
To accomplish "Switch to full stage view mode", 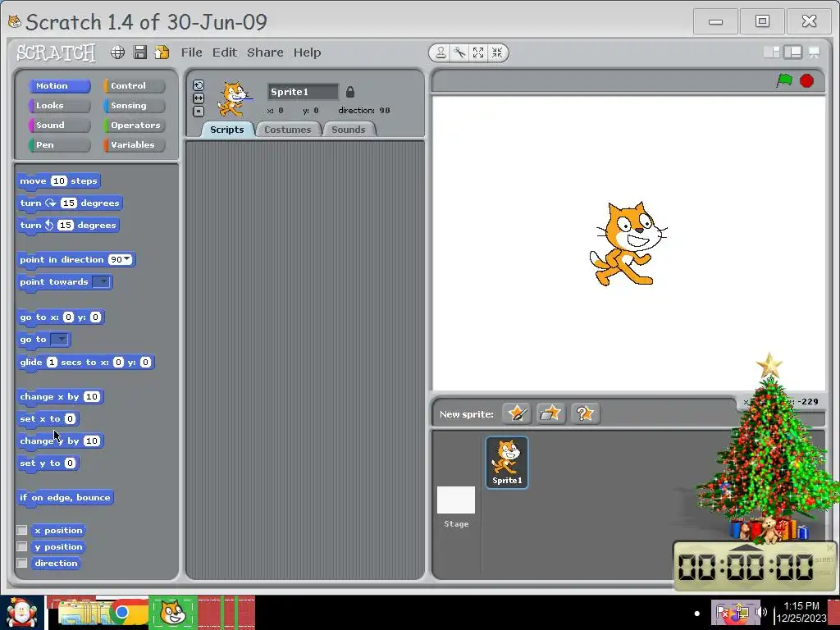I will [792, 52].
